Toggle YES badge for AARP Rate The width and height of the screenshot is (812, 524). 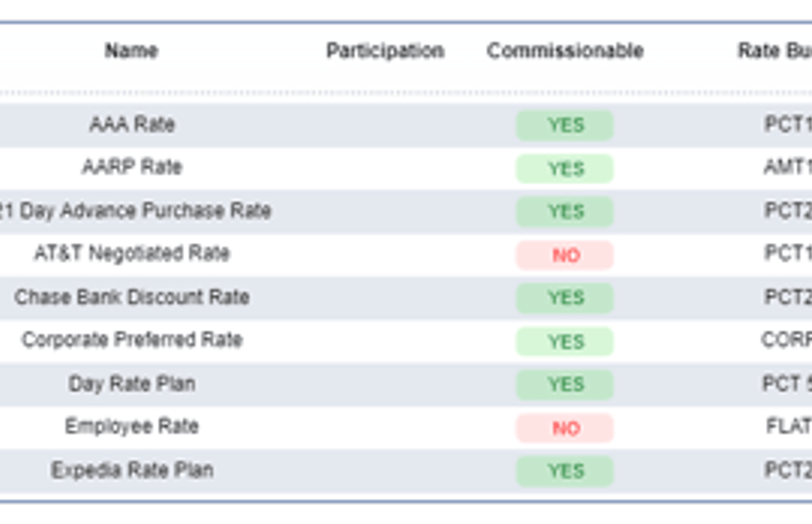pyautogui.click(x=565, y=169)
